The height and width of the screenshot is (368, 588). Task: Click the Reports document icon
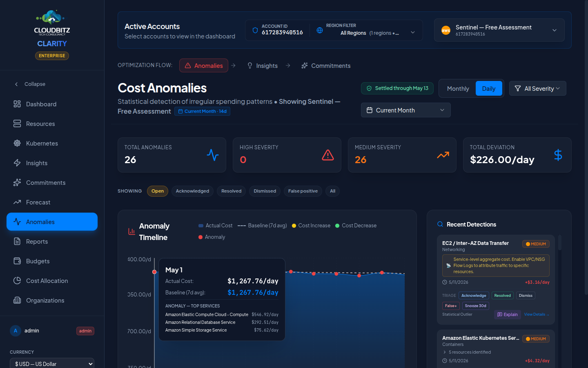click(17, 242)
